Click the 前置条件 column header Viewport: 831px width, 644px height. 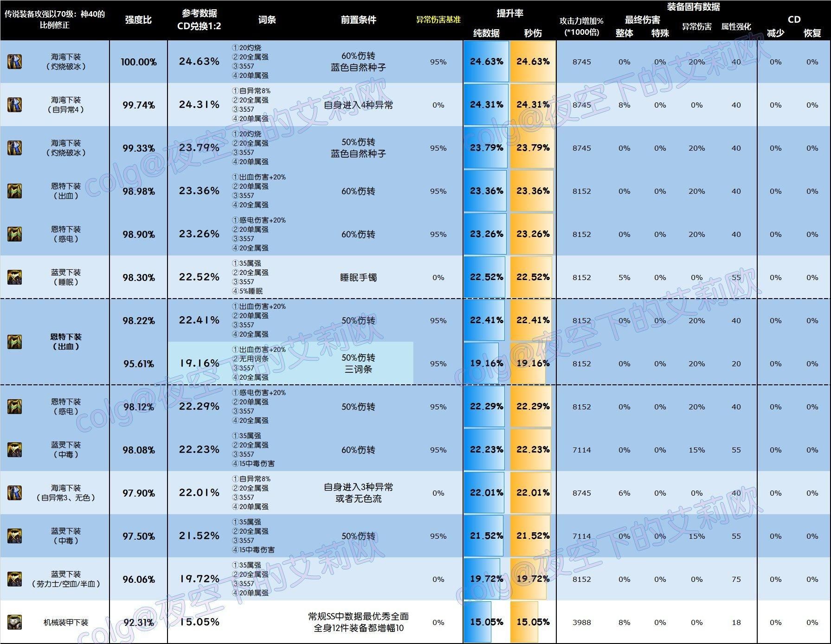point(358,20)
